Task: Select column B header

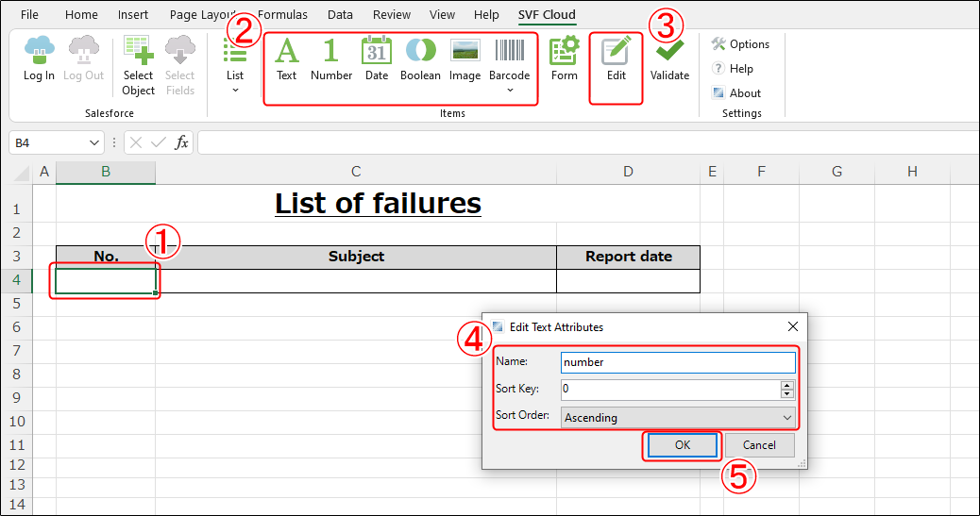Action: coord(106,172)
